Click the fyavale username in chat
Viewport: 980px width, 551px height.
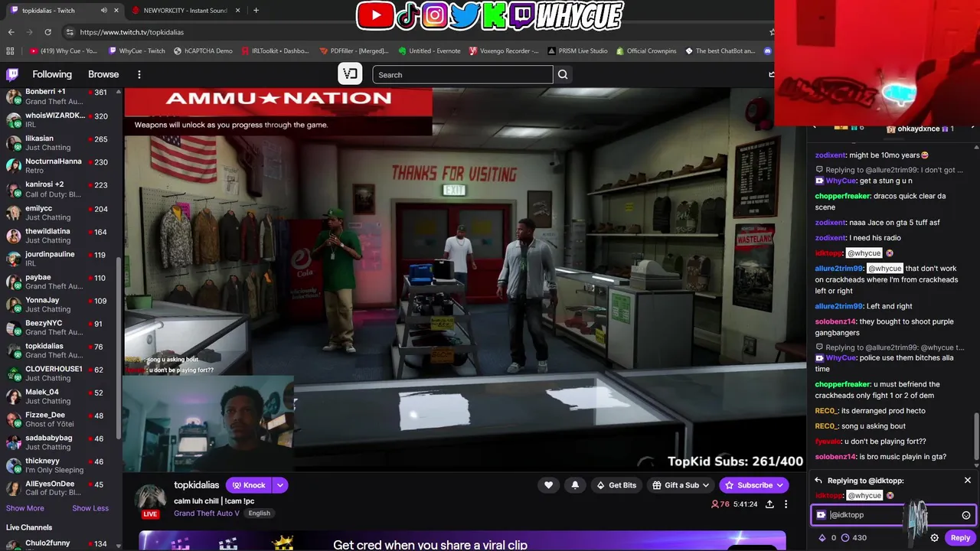click(828, 442)
